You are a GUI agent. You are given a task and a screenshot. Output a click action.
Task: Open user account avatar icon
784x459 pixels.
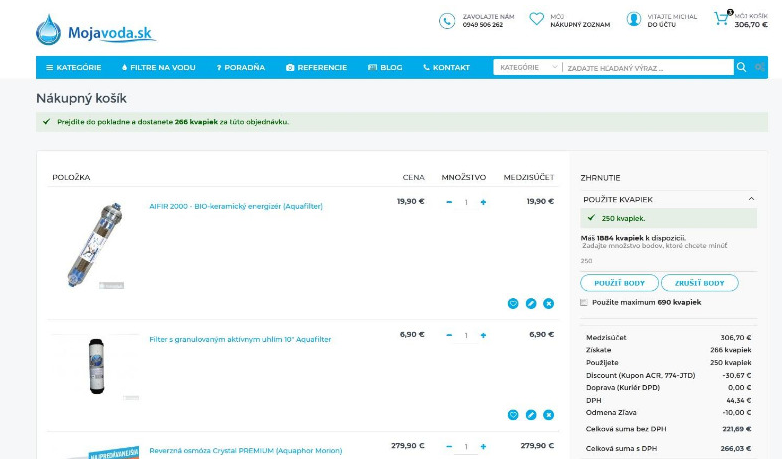[634, 19]
